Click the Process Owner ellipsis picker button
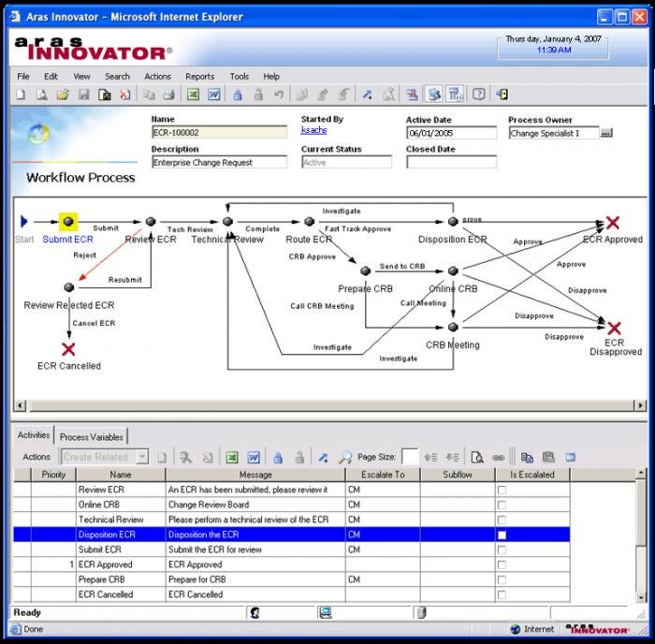 pos(606,133)
